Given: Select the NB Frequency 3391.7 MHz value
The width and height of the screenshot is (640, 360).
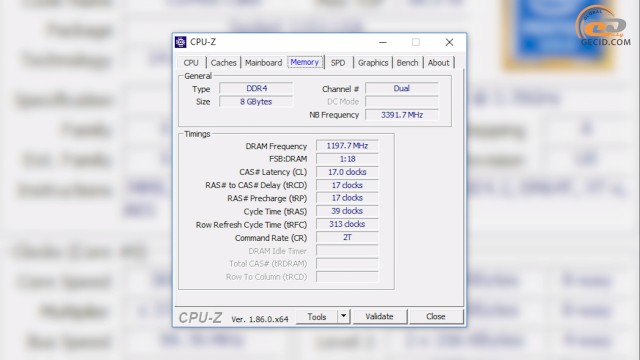Looking at the screenshot, I should (402, 115).
